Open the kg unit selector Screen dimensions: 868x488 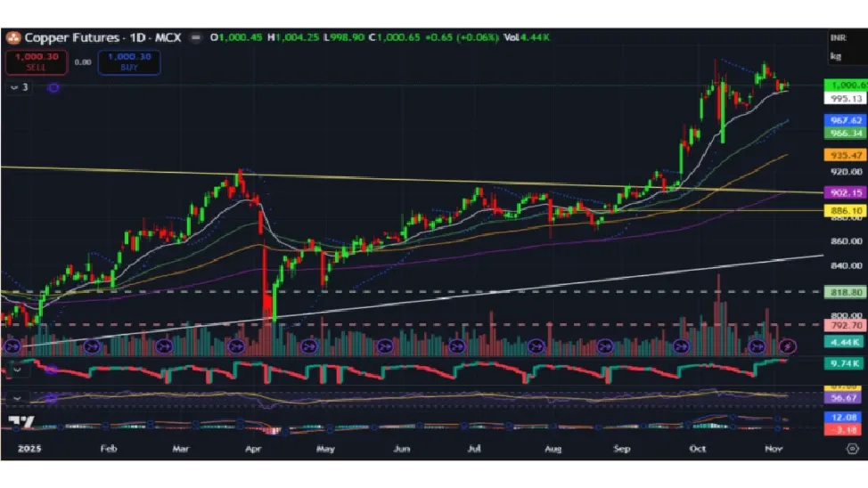pos(835,56)
